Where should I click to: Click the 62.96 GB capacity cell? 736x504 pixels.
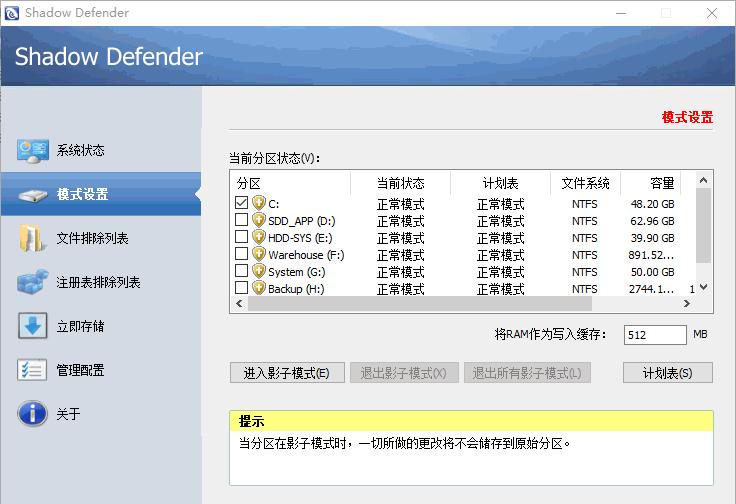652,221
